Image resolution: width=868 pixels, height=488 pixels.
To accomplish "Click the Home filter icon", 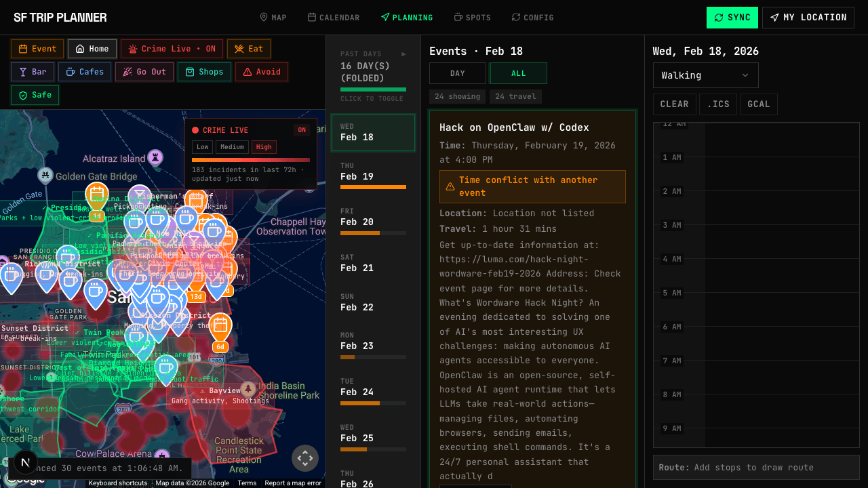I will point(81,48).
